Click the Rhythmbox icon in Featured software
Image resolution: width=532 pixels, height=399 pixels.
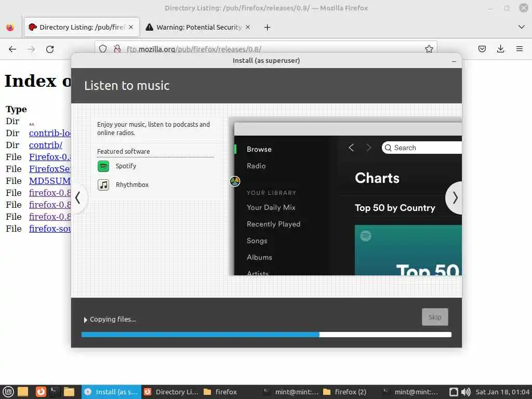pos(103,185)
